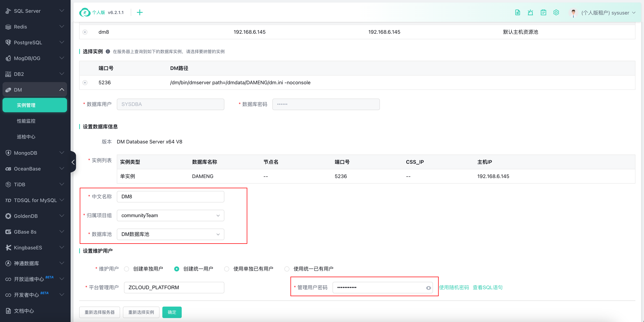Image resolution: width=644 pixels, height=322 pixels.
Task: Click the 中文名称 input field
Action: coord(170,197)
